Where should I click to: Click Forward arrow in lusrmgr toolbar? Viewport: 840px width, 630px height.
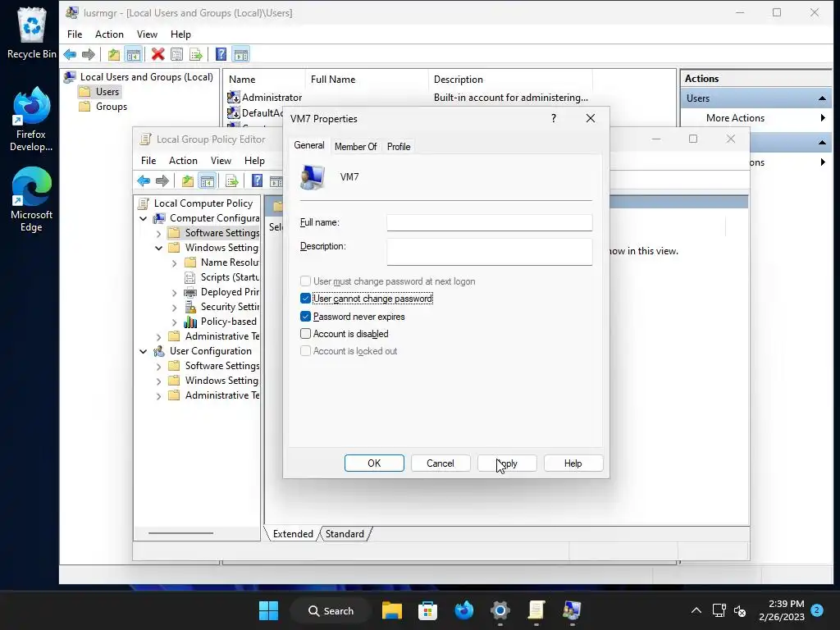coord(89,54)
